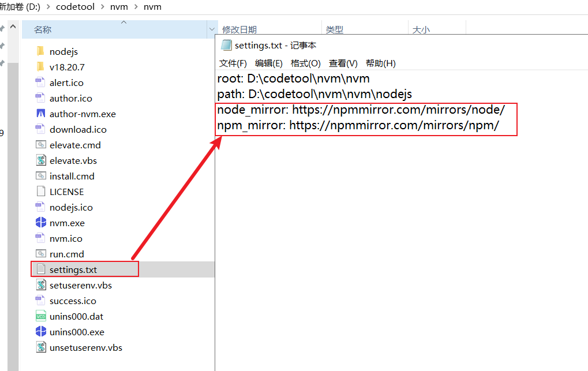
Task: Select the run.cmd script icon
Action: point(40,254)
